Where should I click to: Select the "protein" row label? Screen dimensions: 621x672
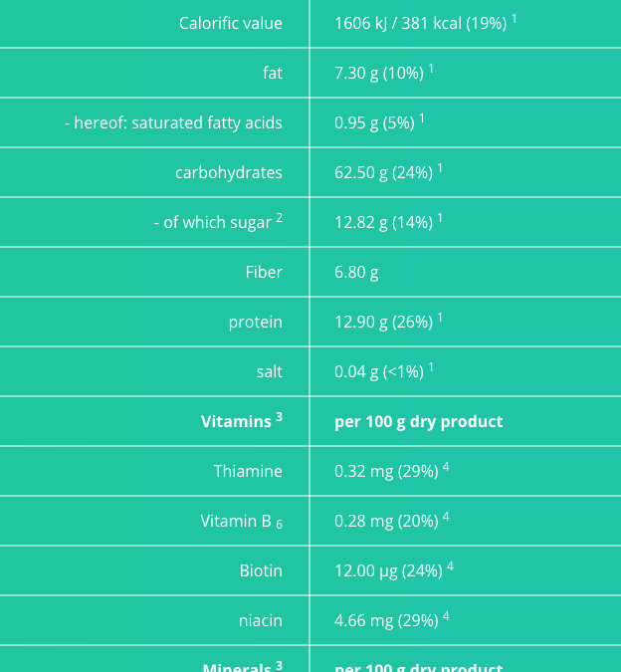pos(255,322)
